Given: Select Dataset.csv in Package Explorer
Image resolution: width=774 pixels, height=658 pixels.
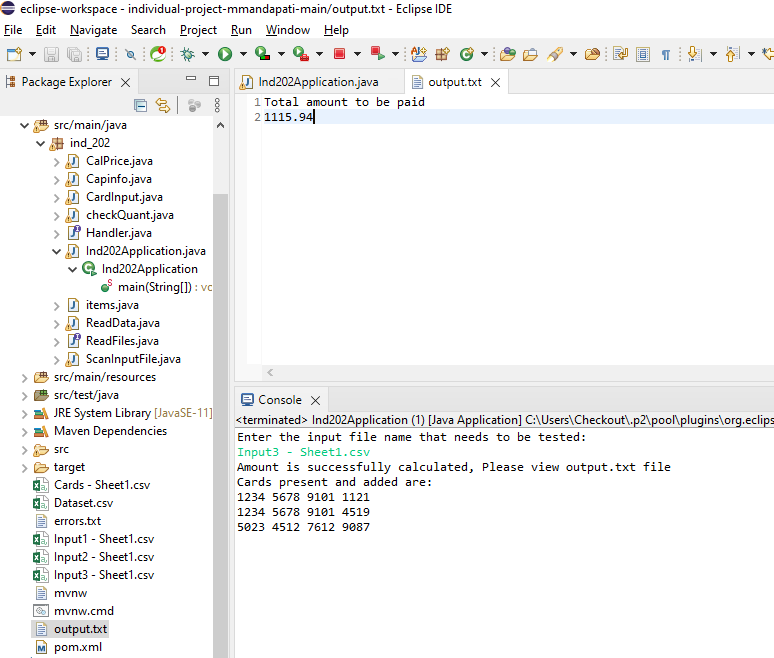Looking at the screenshot, I should (83, 503).
